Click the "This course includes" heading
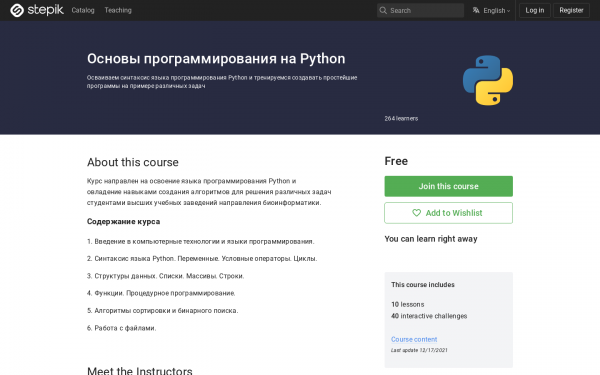 (x=423, y=285)
